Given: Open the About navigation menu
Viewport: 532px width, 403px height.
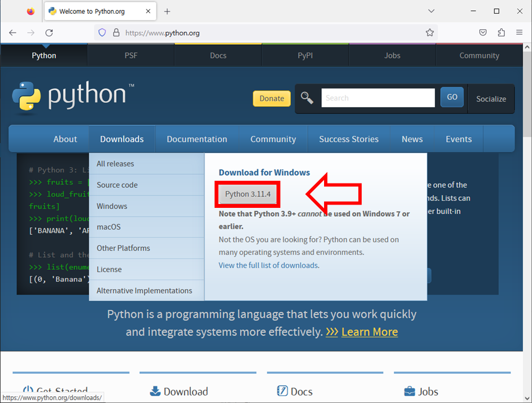Looking at the screenshot, I should click(x=65, y=139).
